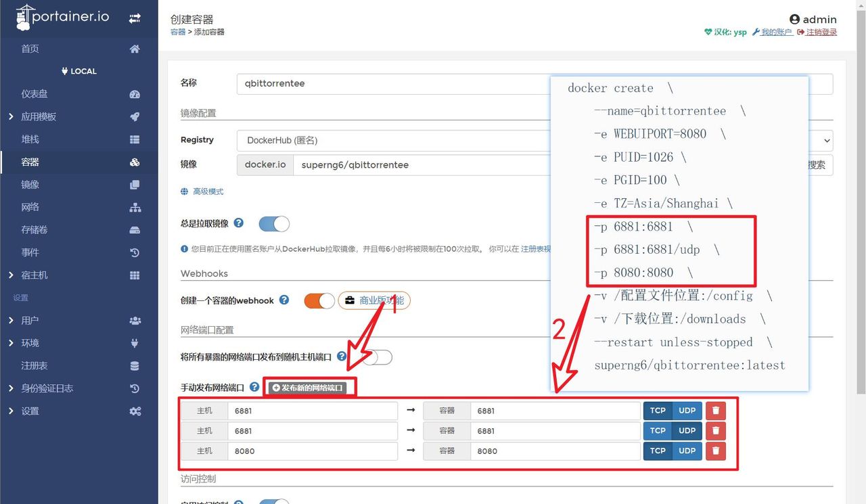
Task: Click the admin user icon
Action: coord(795,19)
